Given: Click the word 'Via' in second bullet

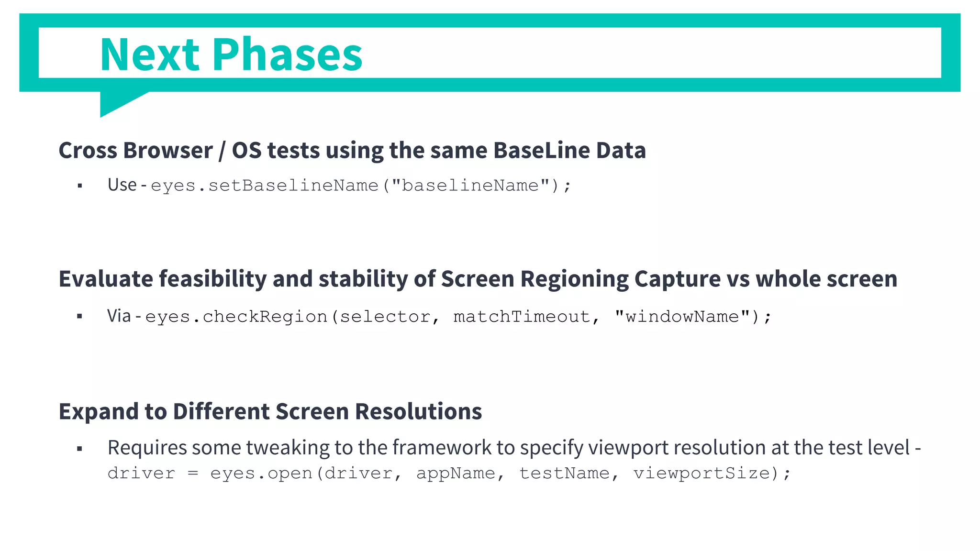Looking at the screenshot, I should 119,316.
